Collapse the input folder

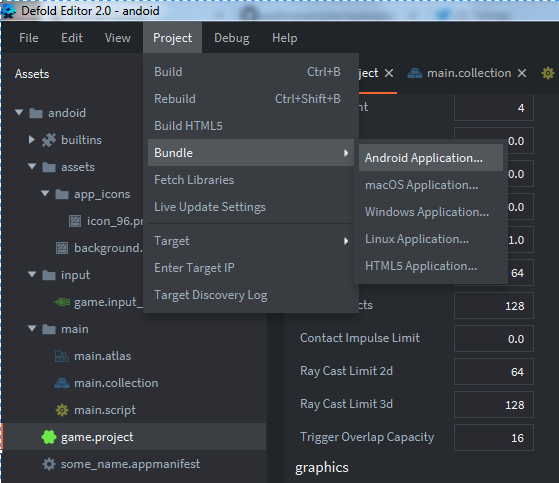click(32, 274)
